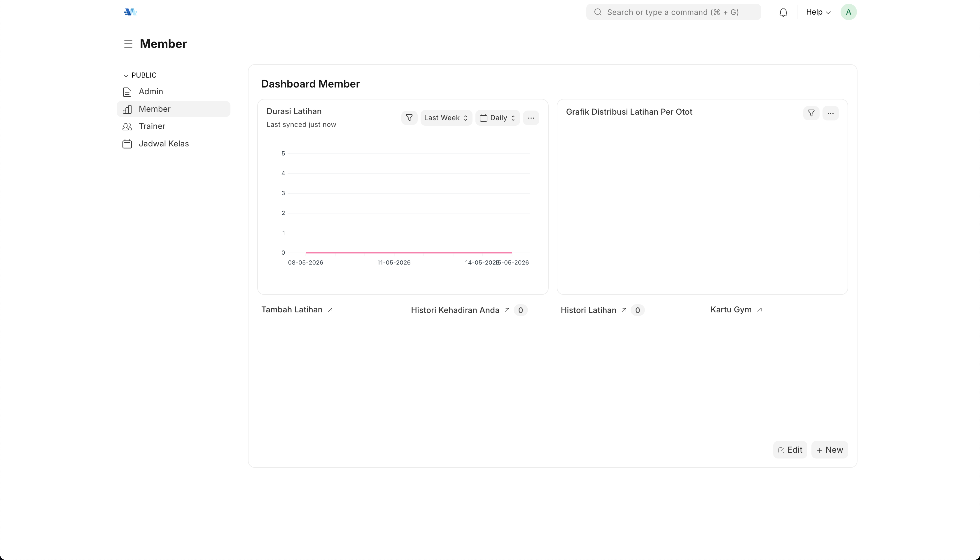Click the Dashboard Member heading
Screen dimensions: 980x560
(x=310, y=84)
